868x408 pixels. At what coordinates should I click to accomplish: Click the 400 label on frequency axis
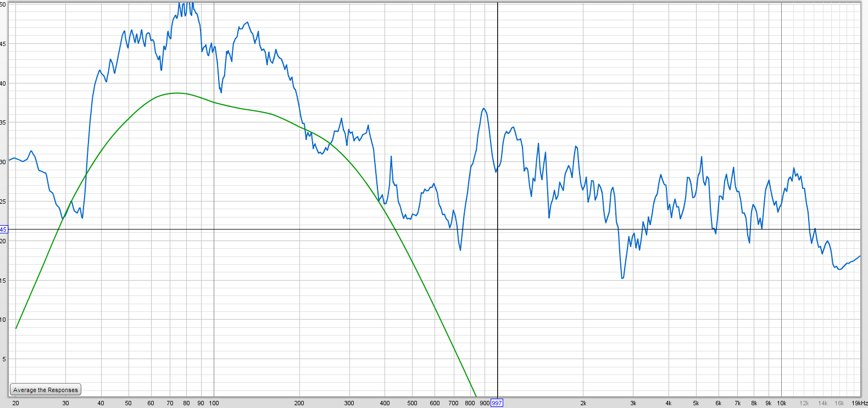(x=385, y=403)
